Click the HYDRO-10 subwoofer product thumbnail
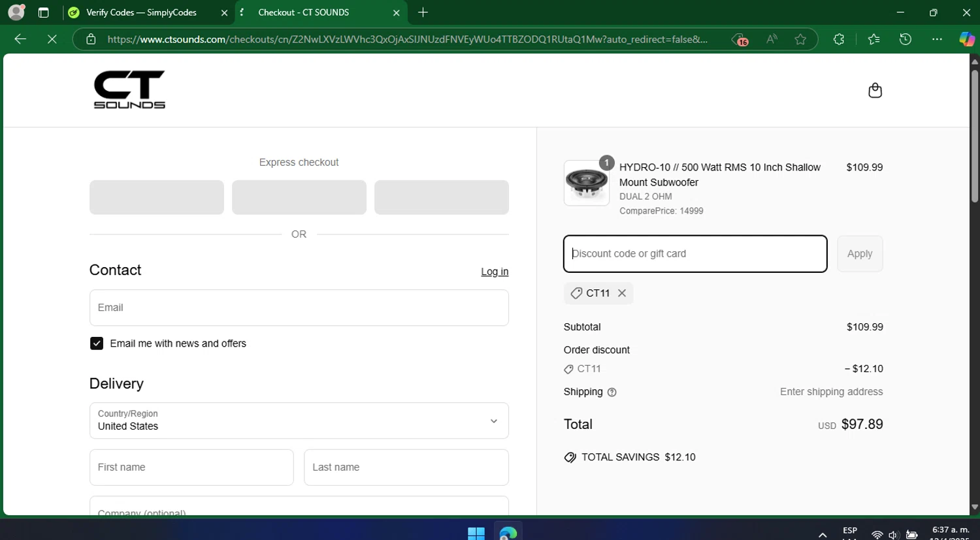This screenshot has width=980, height=540. pyautogui.click(x=587, y=183)
